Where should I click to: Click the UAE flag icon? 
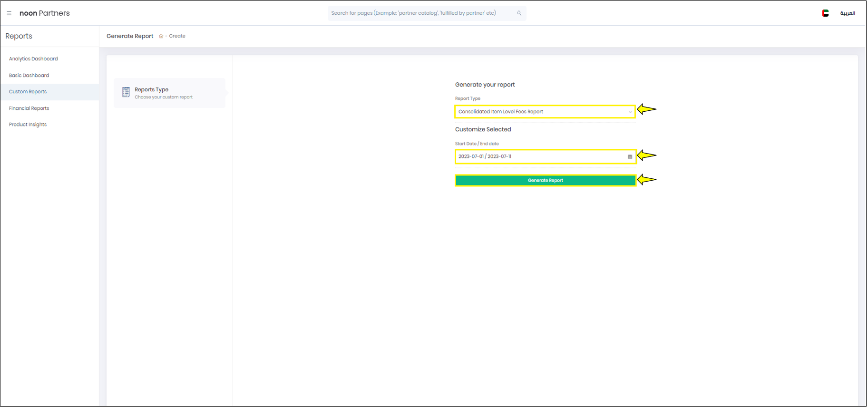825,13
